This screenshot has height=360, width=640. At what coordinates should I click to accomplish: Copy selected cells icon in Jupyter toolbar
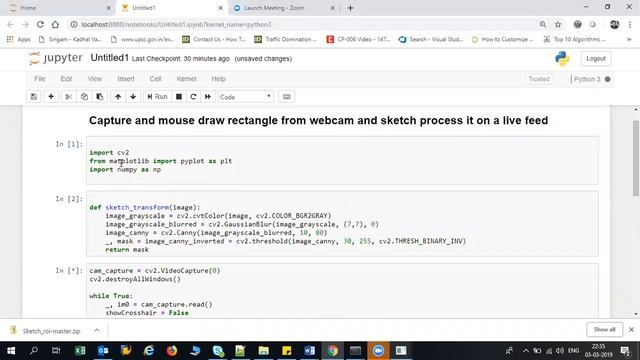click(84, 97)
